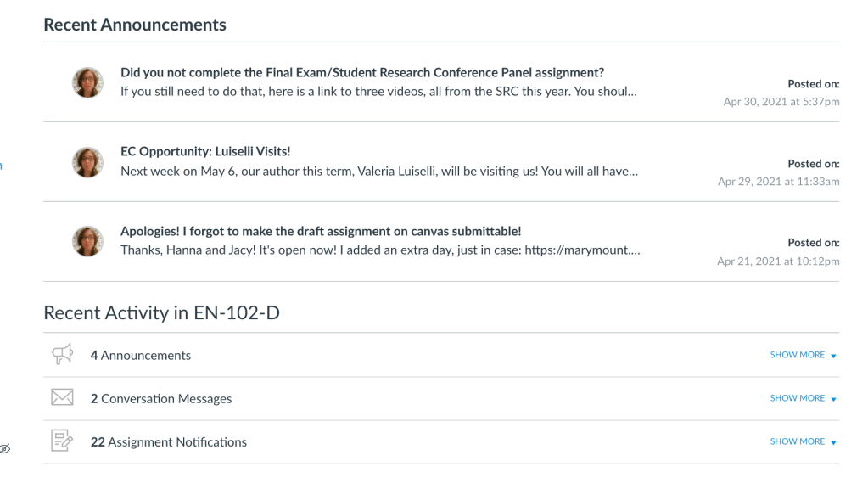Click the envelope Conversation Messages icon
The height and width of the screenshot is (478, 868).
pyautogui.click(x=62, y=398)
